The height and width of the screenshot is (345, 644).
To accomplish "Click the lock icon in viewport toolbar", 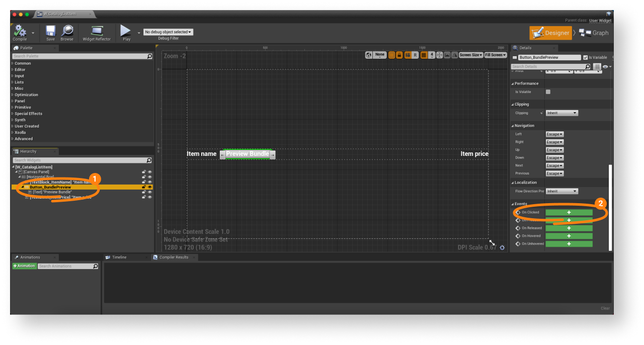I will (x=399, y=55).
